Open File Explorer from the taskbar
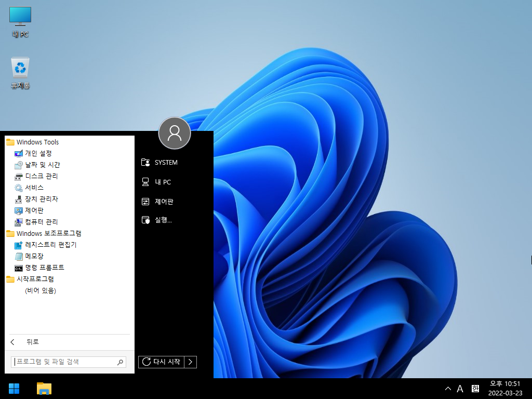532x399 pixels. tap(44, 389)
